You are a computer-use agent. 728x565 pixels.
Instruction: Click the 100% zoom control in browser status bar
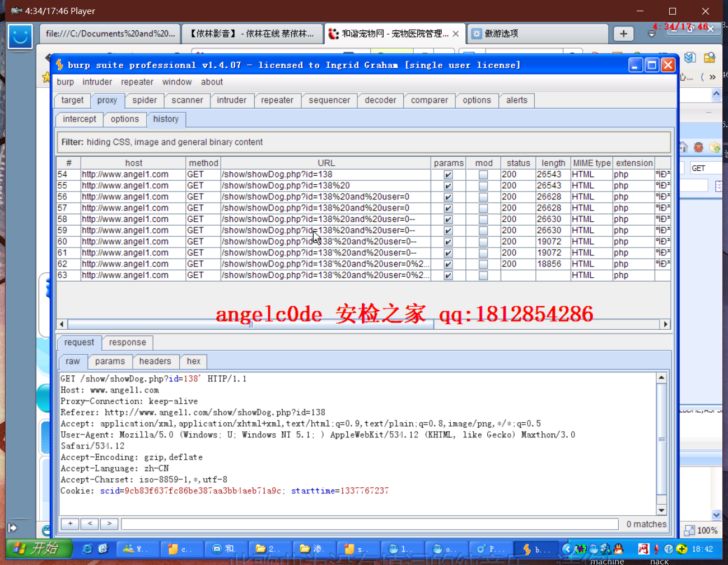701,530
